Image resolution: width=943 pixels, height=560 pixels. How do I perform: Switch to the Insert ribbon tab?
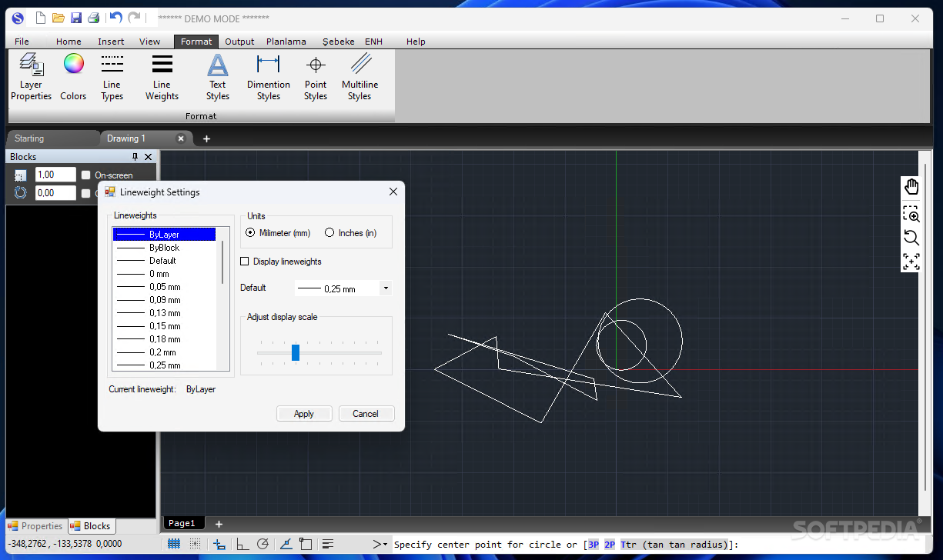[111, 42]
